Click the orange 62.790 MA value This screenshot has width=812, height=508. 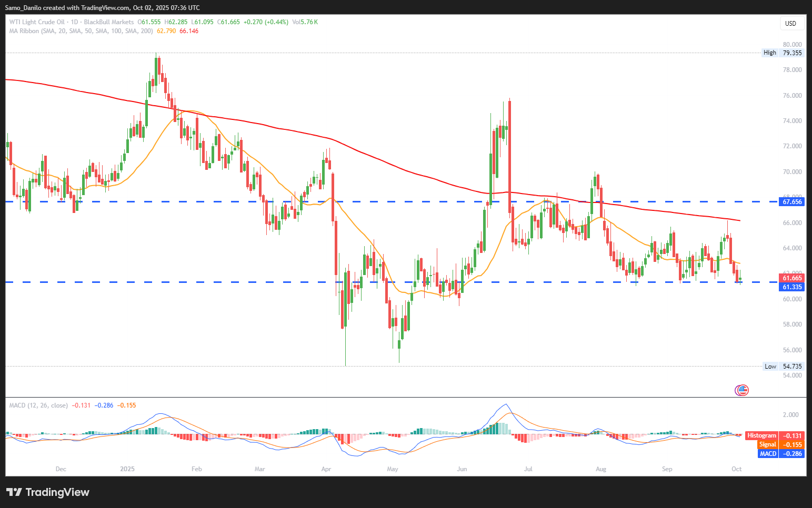pyautogui.click(x=166, y=31)
